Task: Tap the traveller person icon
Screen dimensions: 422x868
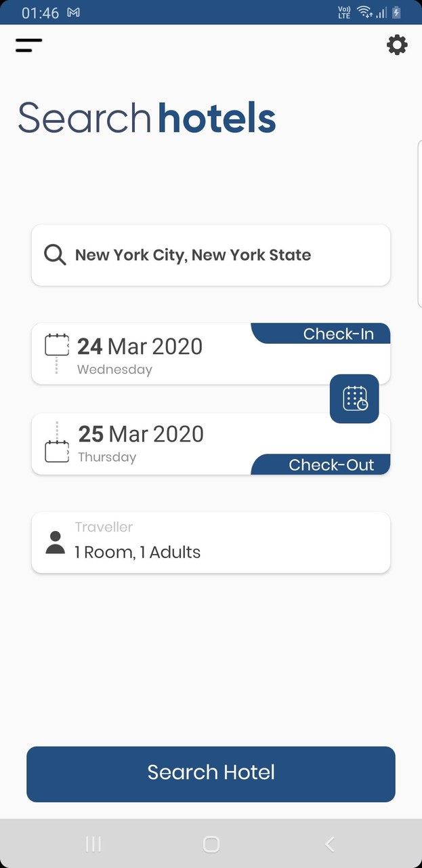Action: [x=55, y=542]
